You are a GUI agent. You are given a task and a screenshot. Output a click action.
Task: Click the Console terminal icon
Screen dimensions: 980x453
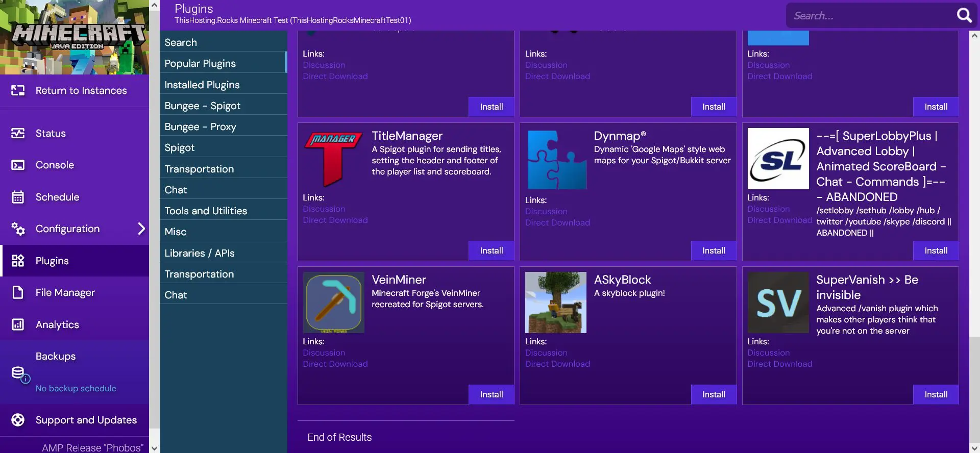[x=18, y=165]
